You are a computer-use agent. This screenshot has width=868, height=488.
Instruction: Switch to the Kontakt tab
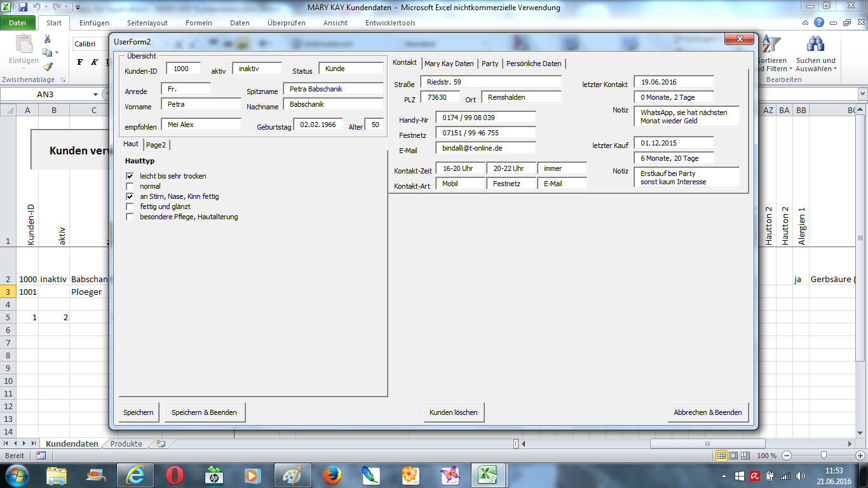(x=405, y=62)
